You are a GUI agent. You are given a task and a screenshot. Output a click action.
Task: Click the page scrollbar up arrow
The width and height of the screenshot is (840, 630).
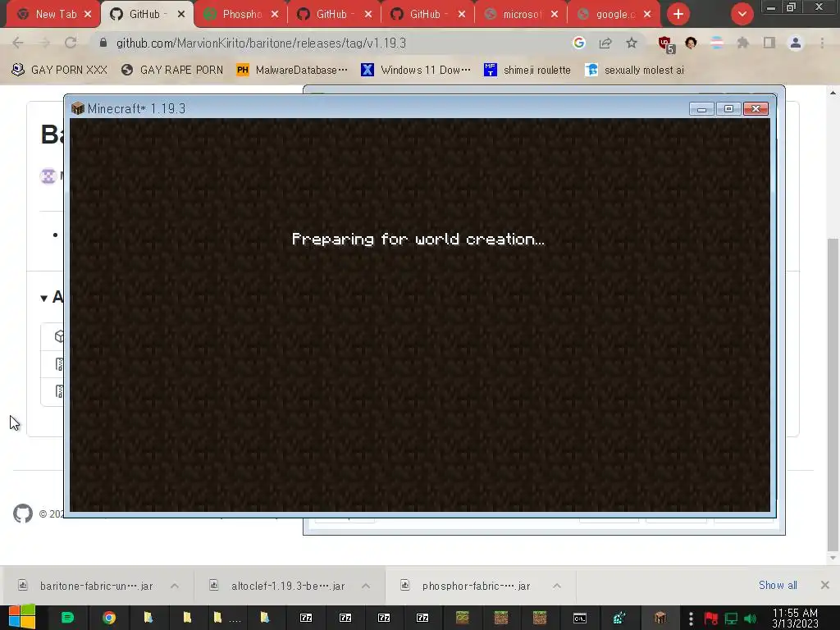tap(833, 93)
